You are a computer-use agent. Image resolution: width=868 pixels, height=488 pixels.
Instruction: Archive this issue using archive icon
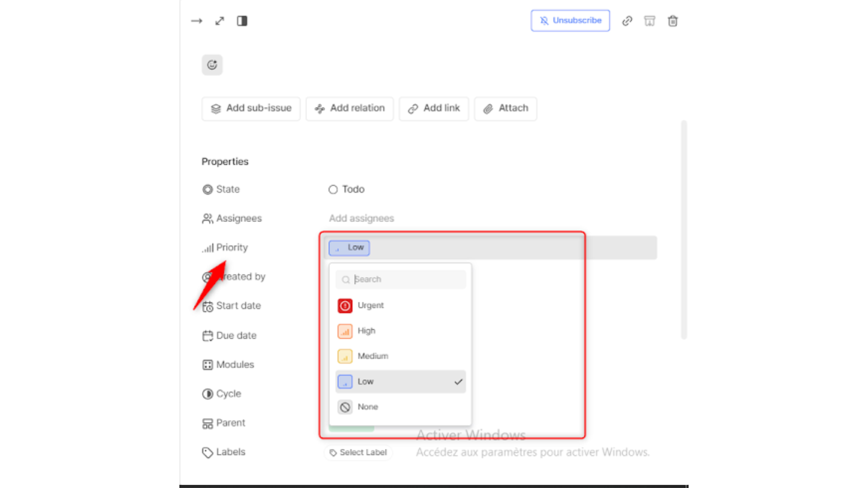click(x=650, y=21)
